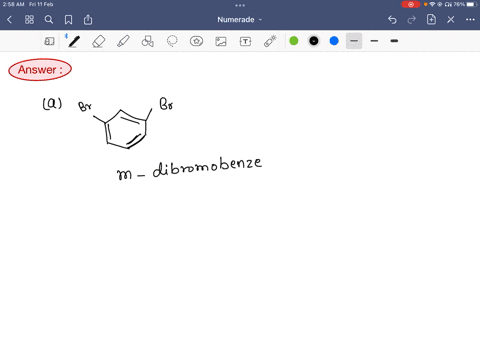Tap the three-dot multitasking handle

[240, 5]
